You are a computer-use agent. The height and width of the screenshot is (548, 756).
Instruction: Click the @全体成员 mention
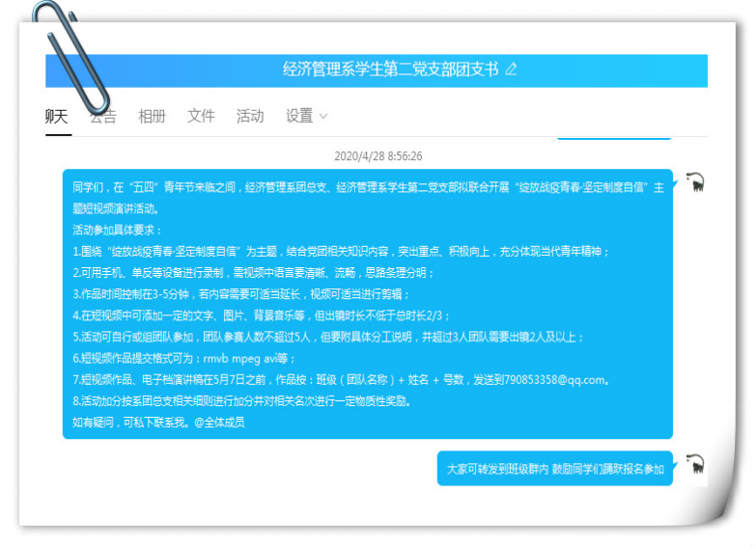point(219,422)
